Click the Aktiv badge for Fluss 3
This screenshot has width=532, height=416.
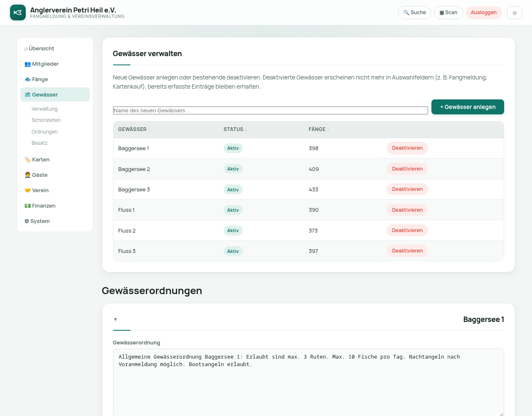[x=233, y=251]
